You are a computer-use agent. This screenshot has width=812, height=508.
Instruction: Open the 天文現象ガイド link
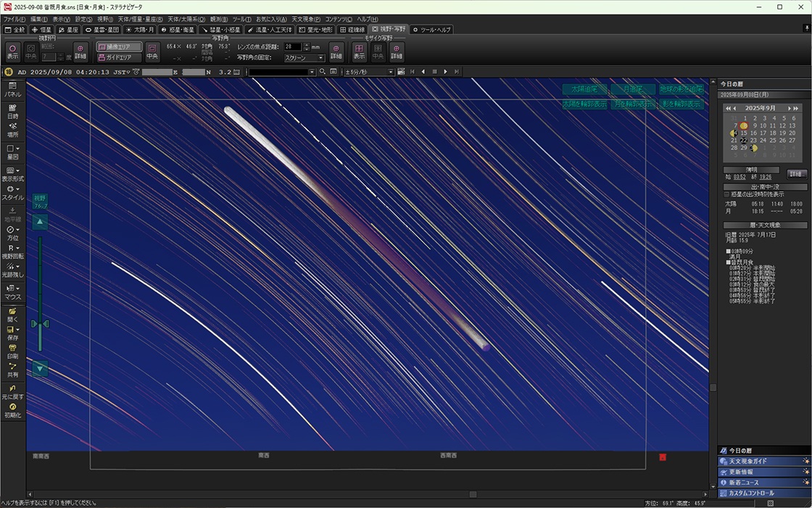(764, 461)
